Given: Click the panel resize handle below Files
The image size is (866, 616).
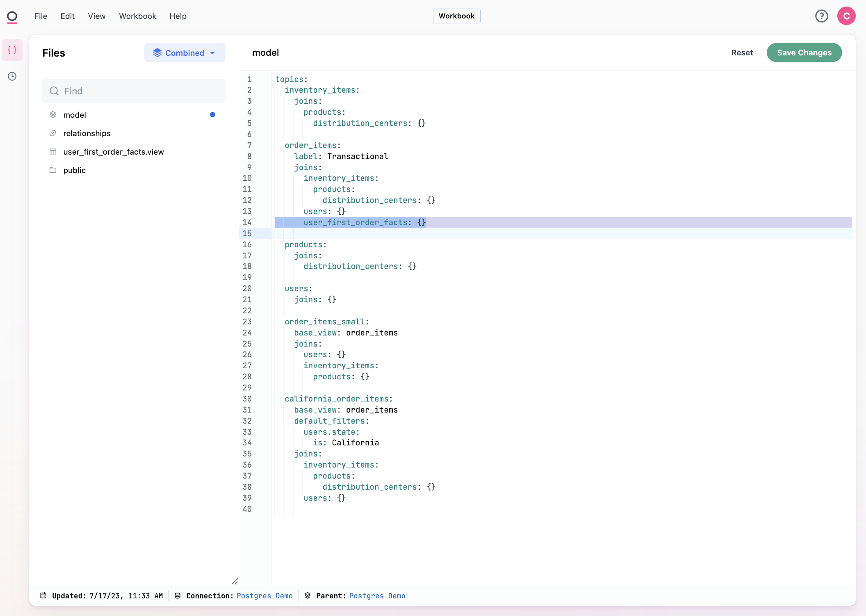Looking at the screenshot, I should tap(235, 581).
